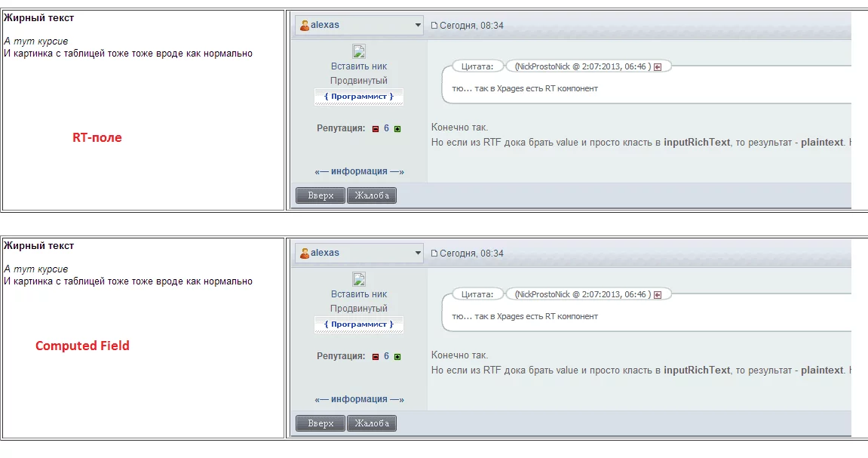Expand the alexas user dropdown in the top post

coord(417,26)
